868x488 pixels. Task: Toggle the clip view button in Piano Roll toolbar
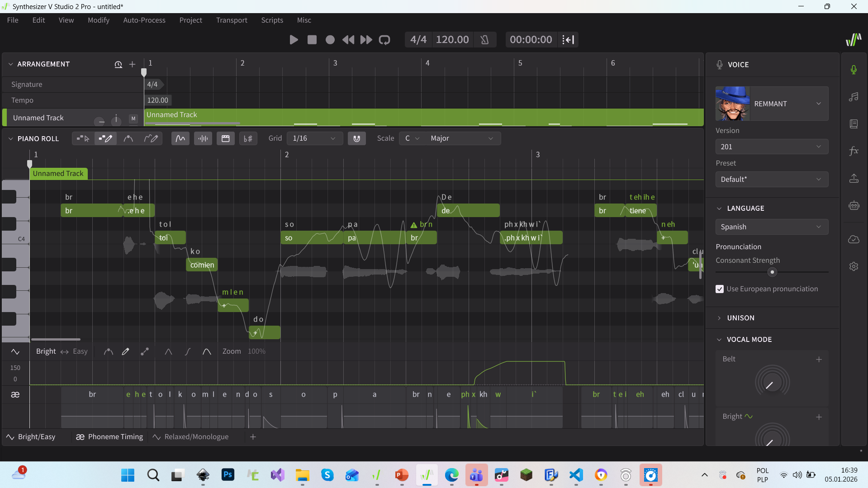point(226,138)
